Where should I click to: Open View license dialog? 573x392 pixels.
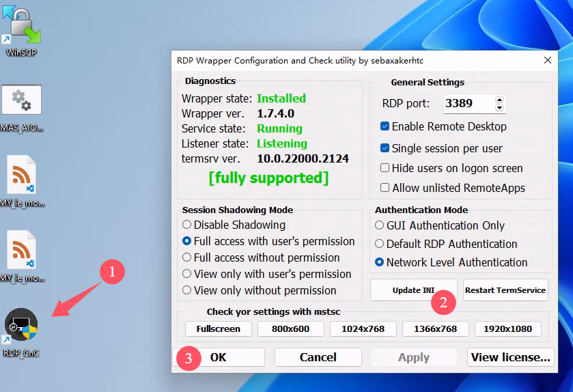click(x=511, y=357)
